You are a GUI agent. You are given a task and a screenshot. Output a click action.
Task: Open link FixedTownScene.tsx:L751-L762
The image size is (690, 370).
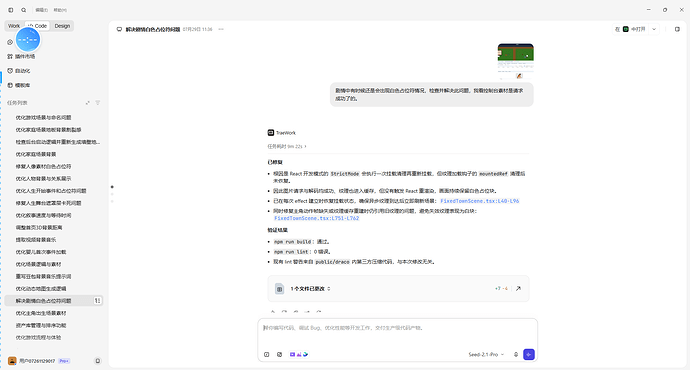coord(316,218)
